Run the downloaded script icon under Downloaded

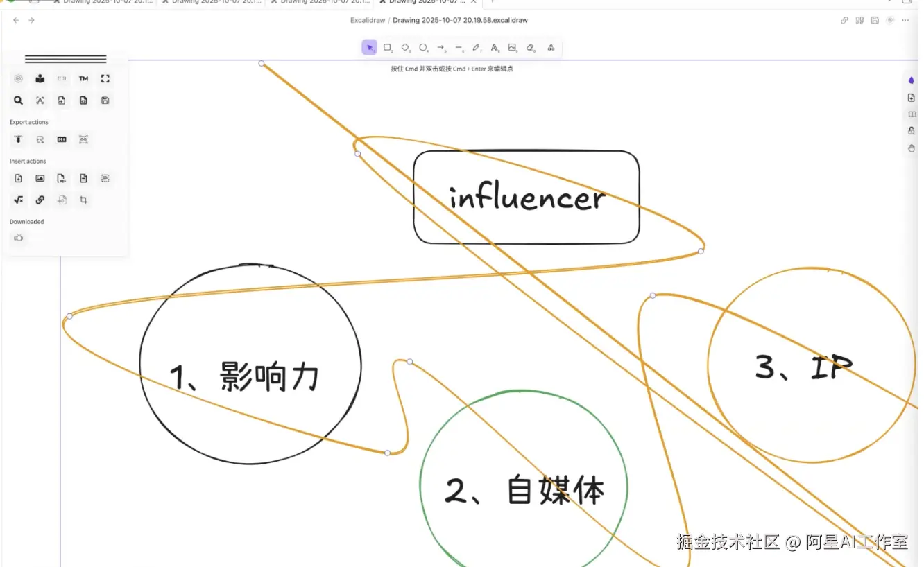tap(19, 238)
